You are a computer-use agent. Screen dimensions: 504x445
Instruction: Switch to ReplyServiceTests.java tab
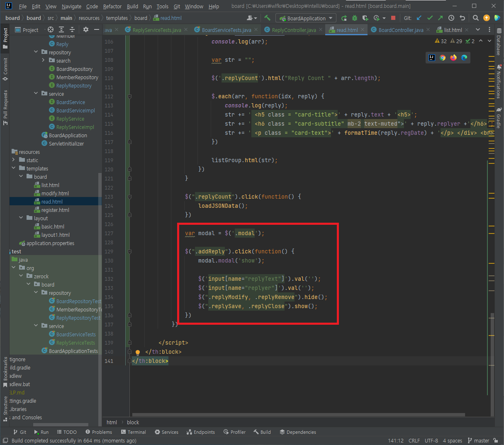(x=156, y=30)
